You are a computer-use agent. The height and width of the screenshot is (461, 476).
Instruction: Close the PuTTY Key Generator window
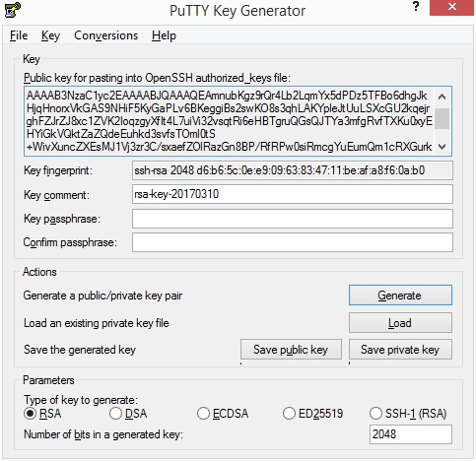click(452, 7)
